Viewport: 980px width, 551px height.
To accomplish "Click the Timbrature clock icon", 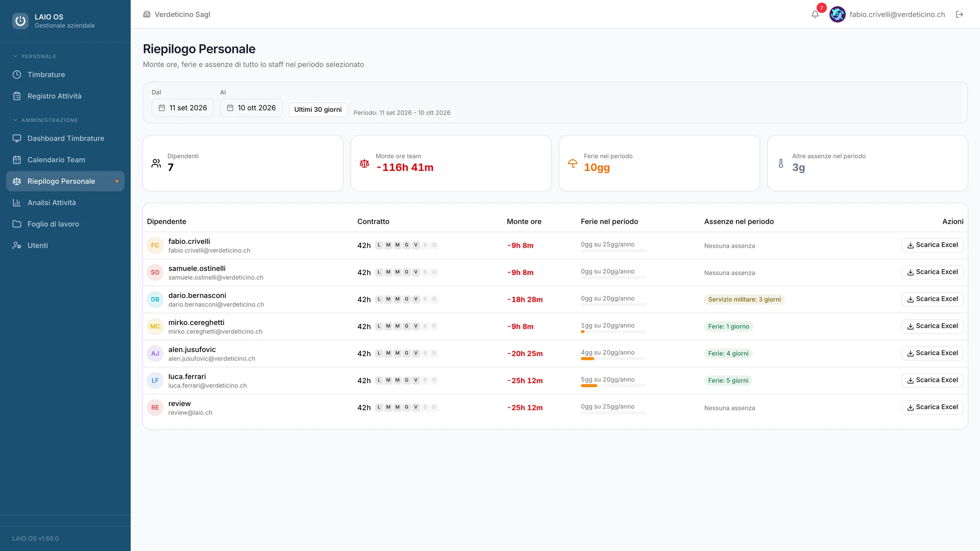I will pos(17,74).
